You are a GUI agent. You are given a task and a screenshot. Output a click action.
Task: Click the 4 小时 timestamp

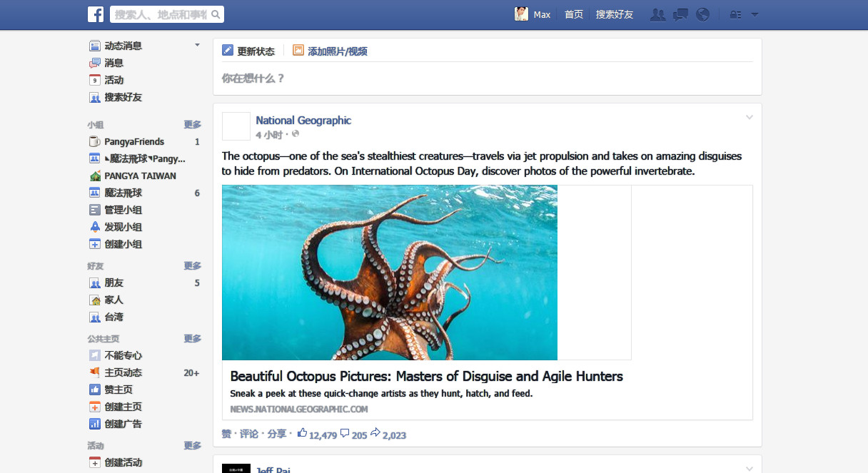coord(269,135)
